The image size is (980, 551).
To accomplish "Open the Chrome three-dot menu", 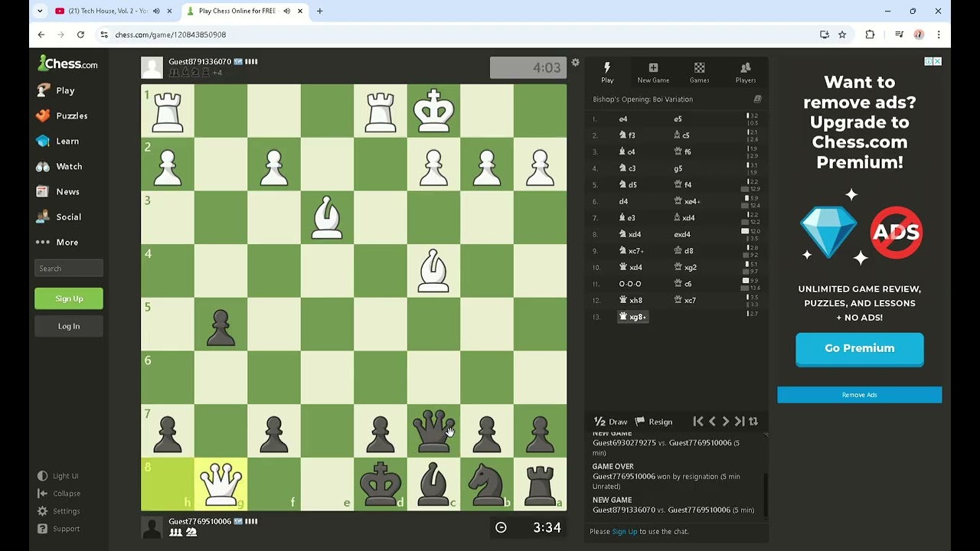I will tap(939, 34).
